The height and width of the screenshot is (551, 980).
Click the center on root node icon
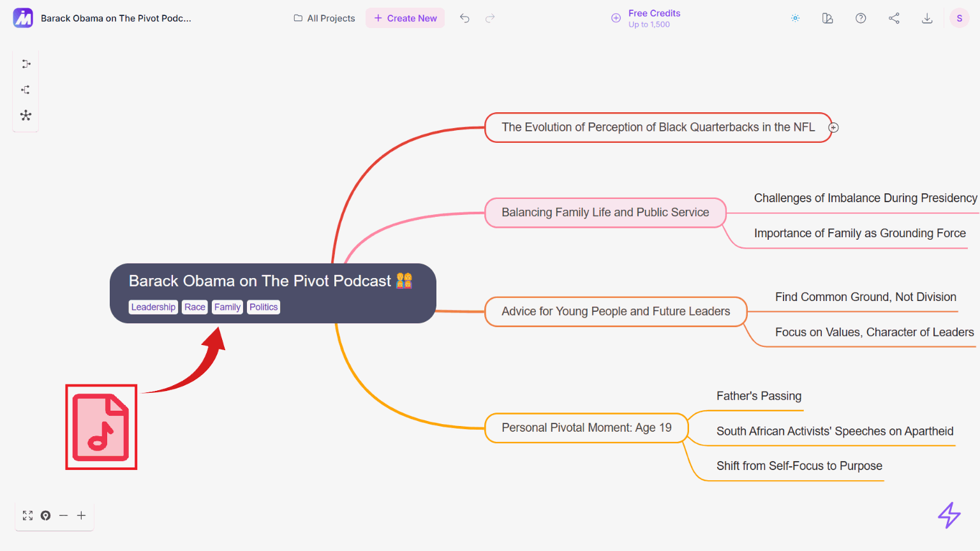45,515
